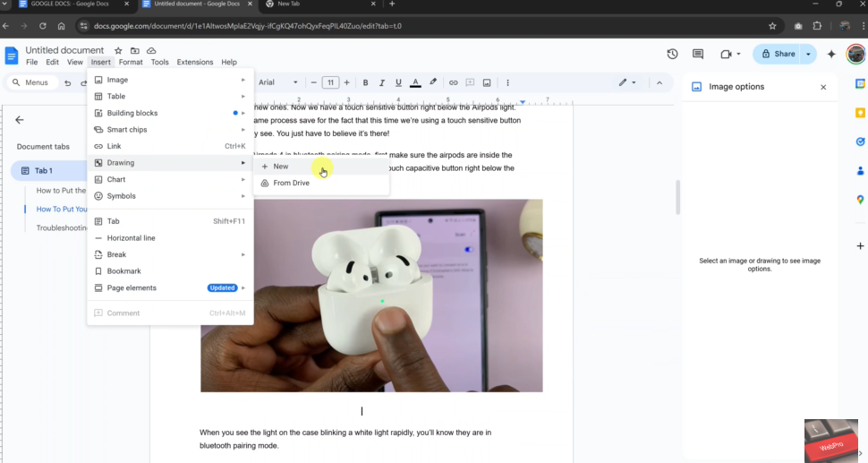This screenshot has height=463, width=868.
Task: Open the View menu
Action: pyautogui.click(x=75, y=62)
